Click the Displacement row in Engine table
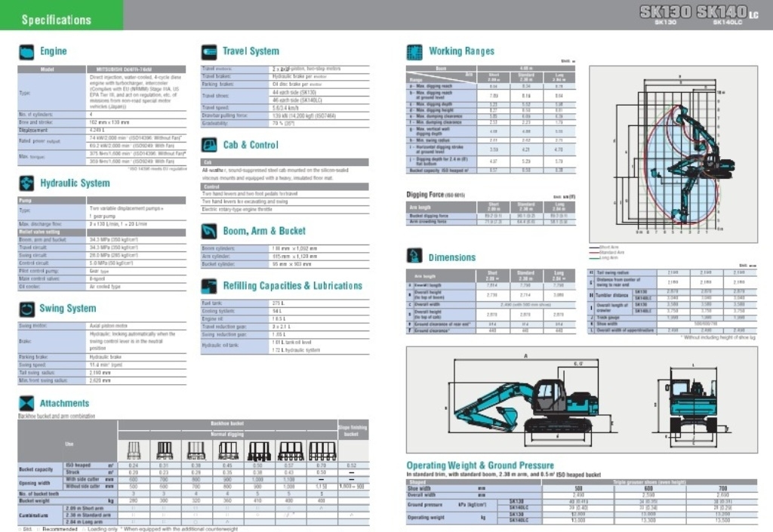Screen dimensions: 773x532 click(102, 131)
